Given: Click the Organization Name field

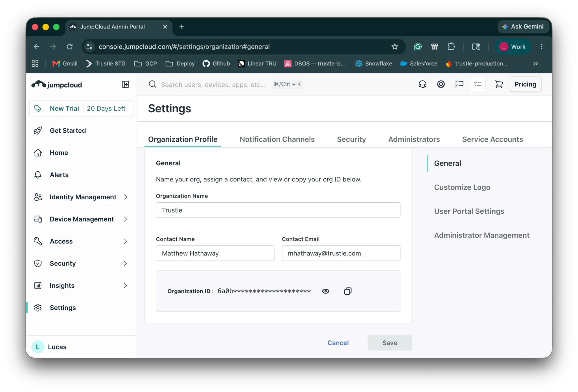Looking at the screenshot, I should tap(278, 210).
